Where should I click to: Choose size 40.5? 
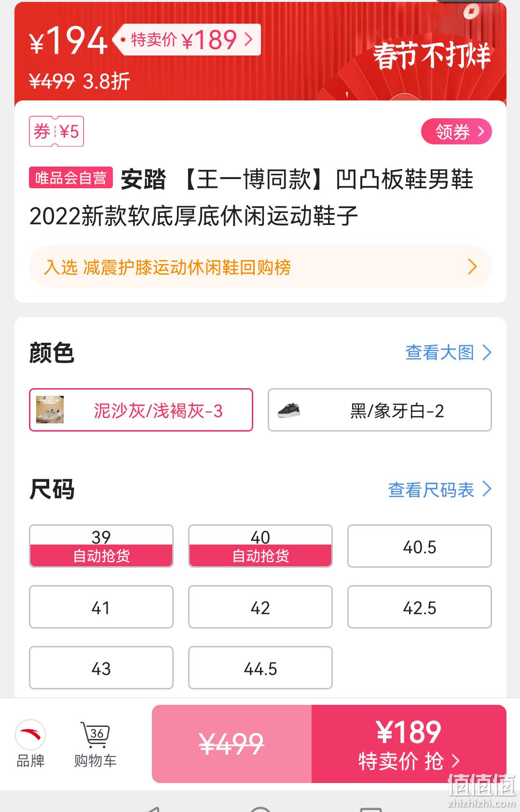coord(420,546)
